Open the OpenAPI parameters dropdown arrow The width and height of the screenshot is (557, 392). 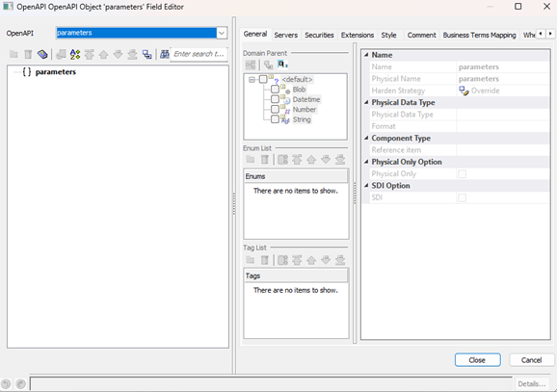(x=222, y=33)
